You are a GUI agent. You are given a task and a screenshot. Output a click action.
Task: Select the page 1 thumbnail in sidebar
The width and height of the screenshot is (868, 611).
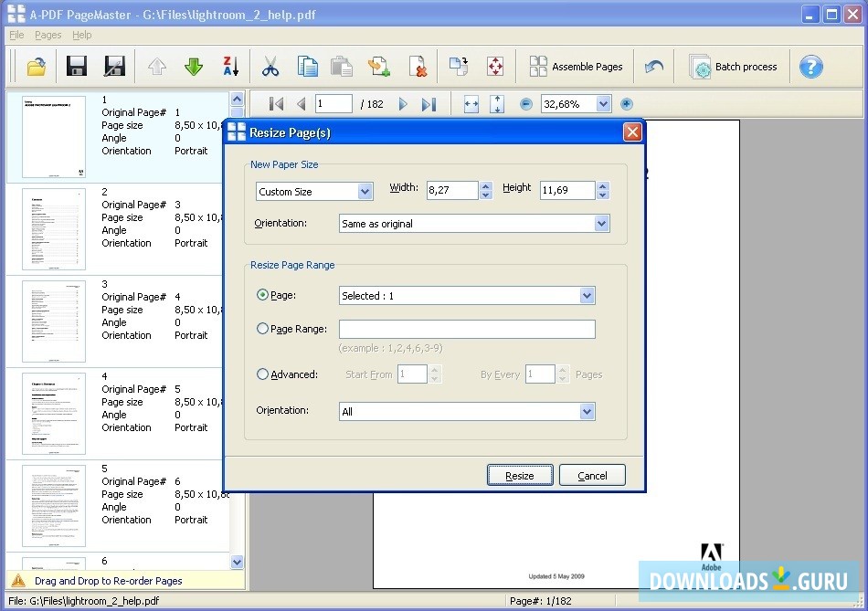[x=53, y=135]
